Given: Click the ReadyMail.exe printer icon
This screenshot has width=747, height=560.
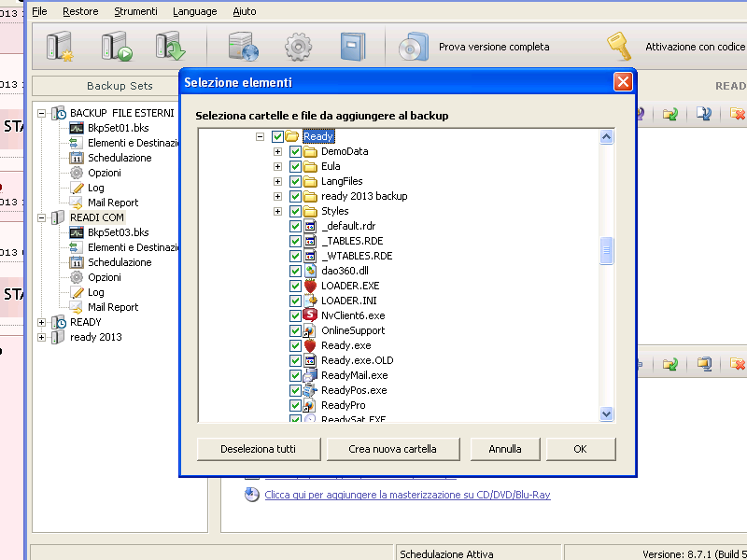Looking at the screenshot, I should coord(310,375).
